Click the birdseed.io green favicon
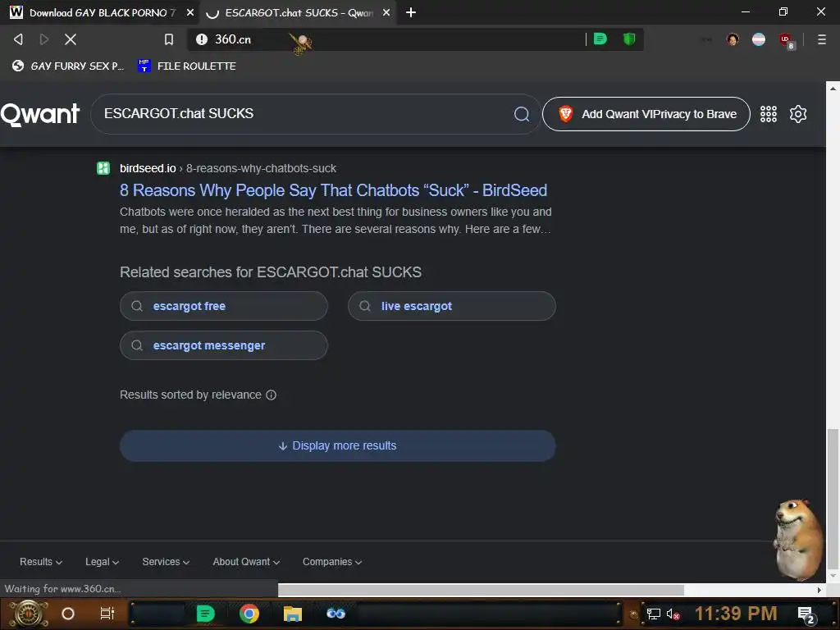The width and height of the screenshot is (840, 630). tap(103, 168)
